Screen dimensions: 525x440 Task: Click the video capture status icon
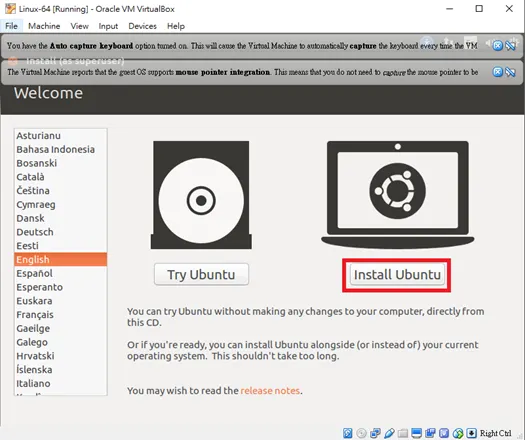[430, 433]
